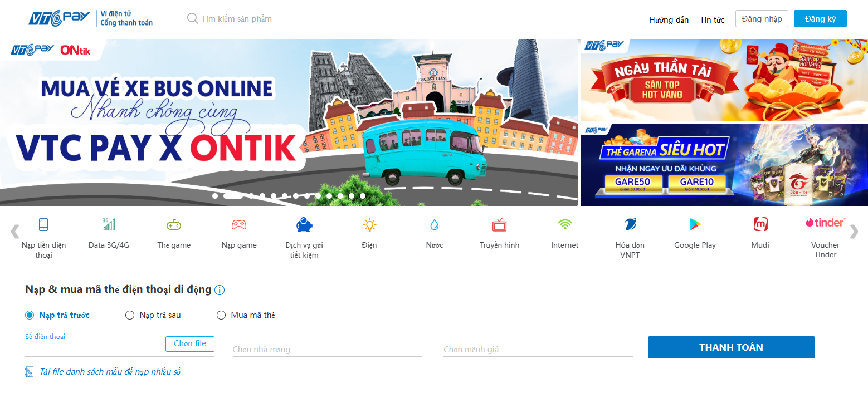Viewport: 868px width, 398px height.
Task: Open Voucher Tinder icon
Action: click(825, 223)
